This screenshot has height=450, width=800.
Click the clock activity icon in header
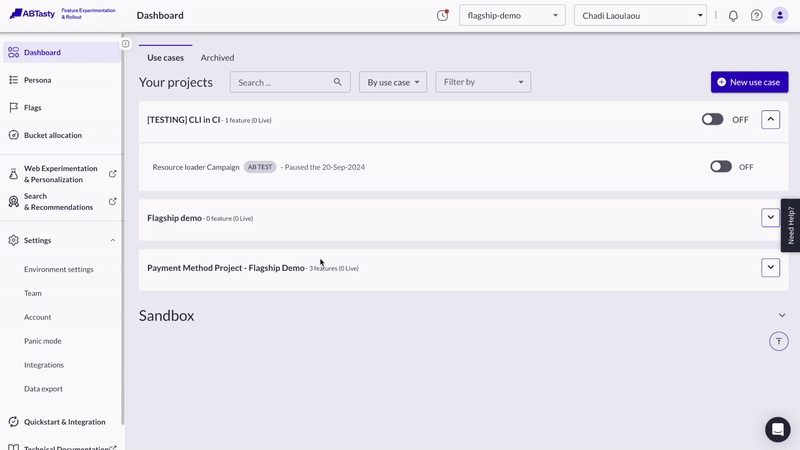click(442, 16)
